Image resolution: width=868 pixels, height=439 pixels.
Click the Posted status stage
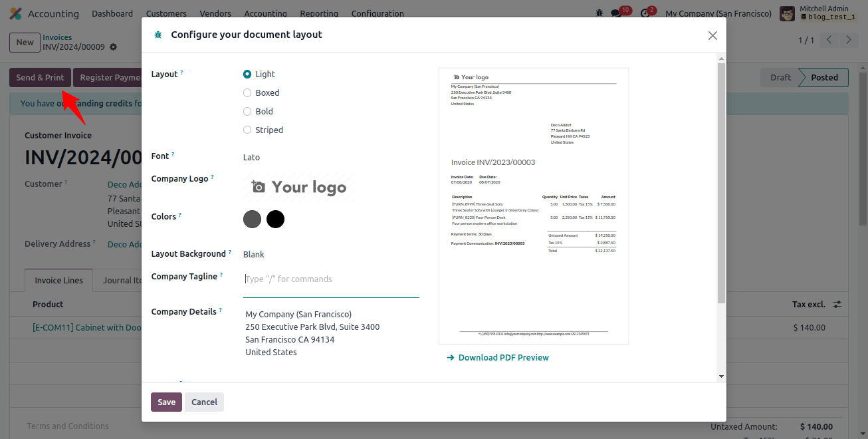click(x=824, y=77)
